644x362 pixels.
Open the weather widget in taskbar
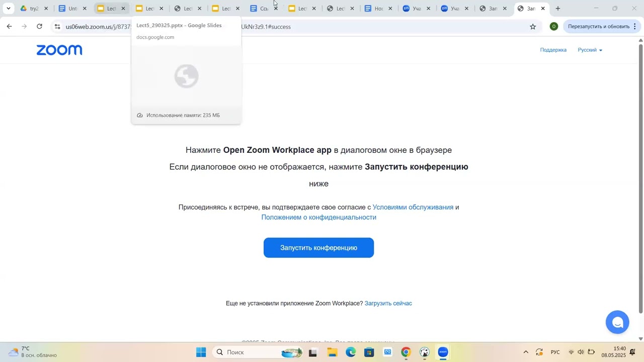33,352
